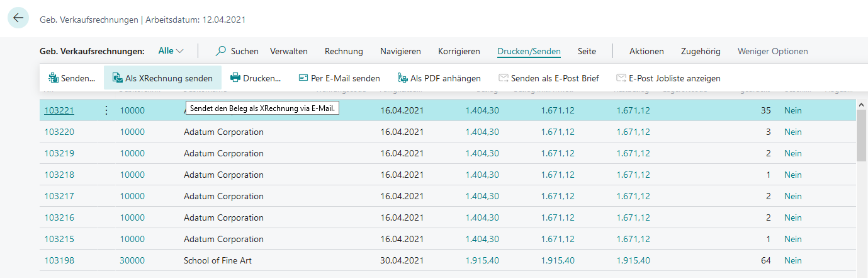The width and height of the screenshot is (868, 278).
Task: Switch to the Aktionen tab
Action: pyautogui.click(x=646, y=51)
